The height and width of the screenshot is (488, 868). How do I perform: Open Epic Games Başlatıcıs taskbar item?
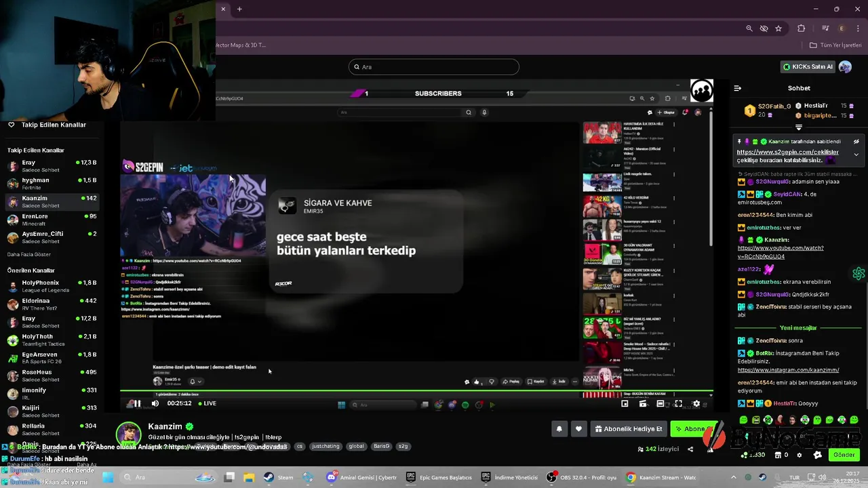click(439, 477)
